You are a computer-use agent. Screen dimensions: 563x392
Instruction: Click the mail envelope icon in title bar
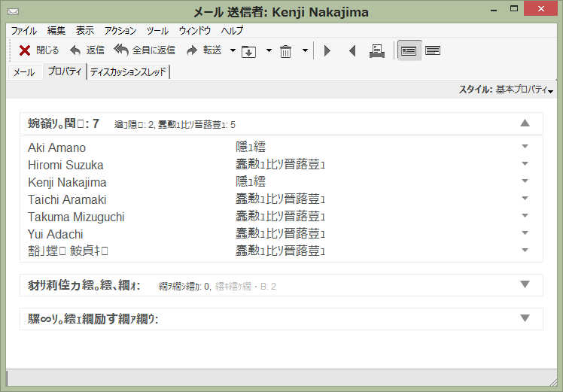point(13,11)
